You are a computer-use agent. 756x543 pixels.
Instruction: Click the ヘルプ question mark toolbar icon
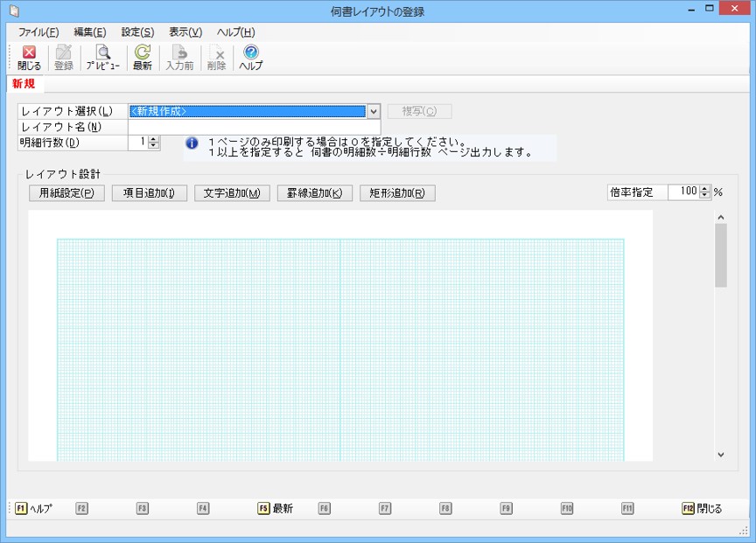pyautogui.click(x=251, y=58)
